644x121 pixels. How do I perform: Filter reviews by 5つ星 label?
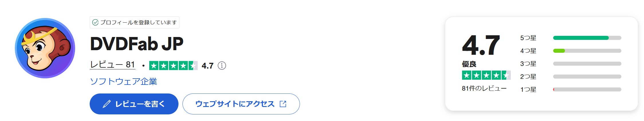click(528, 38)
